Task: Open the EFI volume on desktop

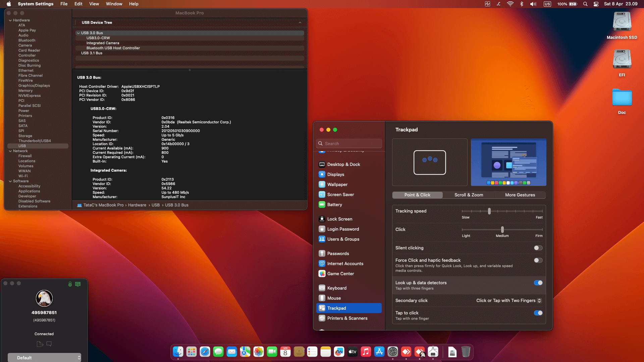Action: click(x=622, y=63)
